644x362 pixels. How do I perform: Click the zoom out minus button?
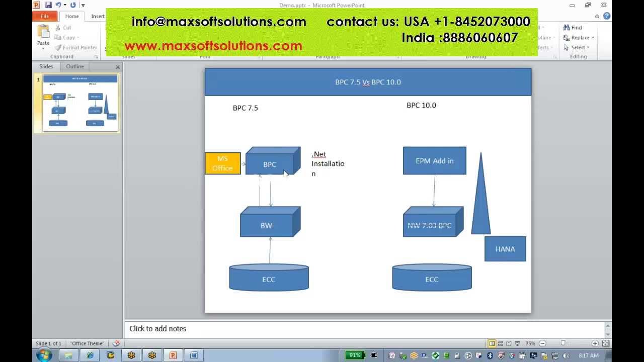(x=542, y=343)
